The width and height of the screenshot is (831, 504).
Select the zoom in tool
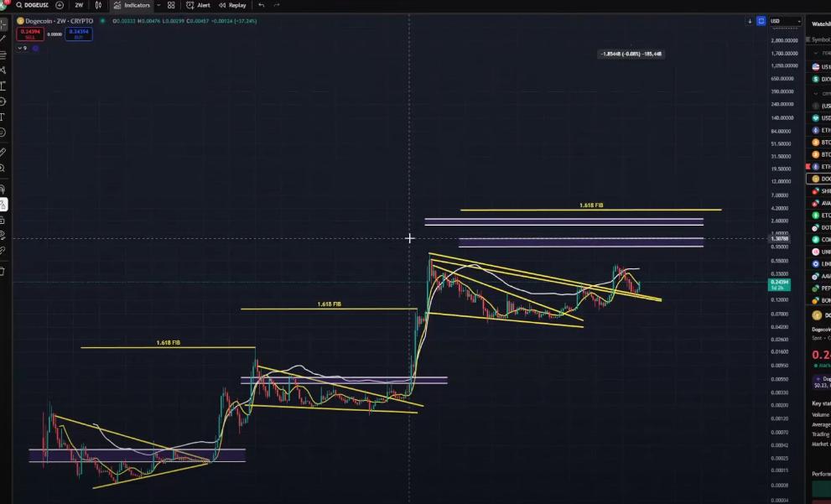click(x=3, y=168)
